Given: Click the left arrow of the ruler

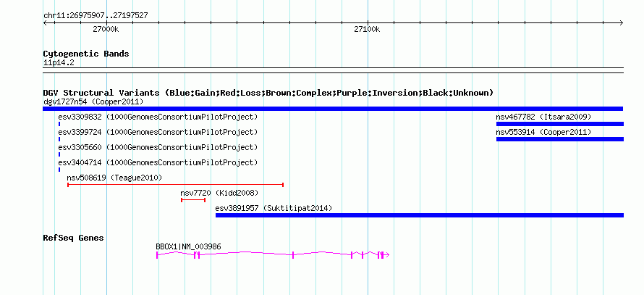Looking at the screenshot, I should coord(45,23).
